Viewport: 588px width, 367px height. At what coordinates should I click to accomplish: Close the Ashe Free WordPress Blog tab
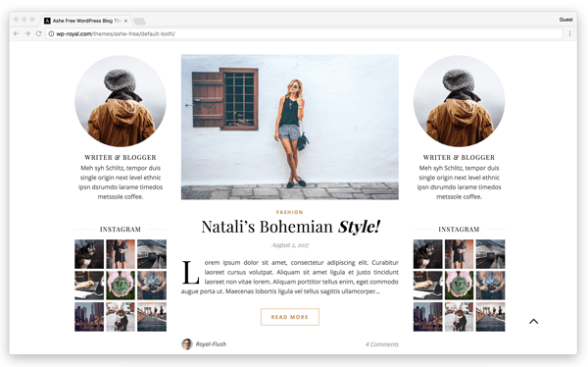click(x=125, y=21)
